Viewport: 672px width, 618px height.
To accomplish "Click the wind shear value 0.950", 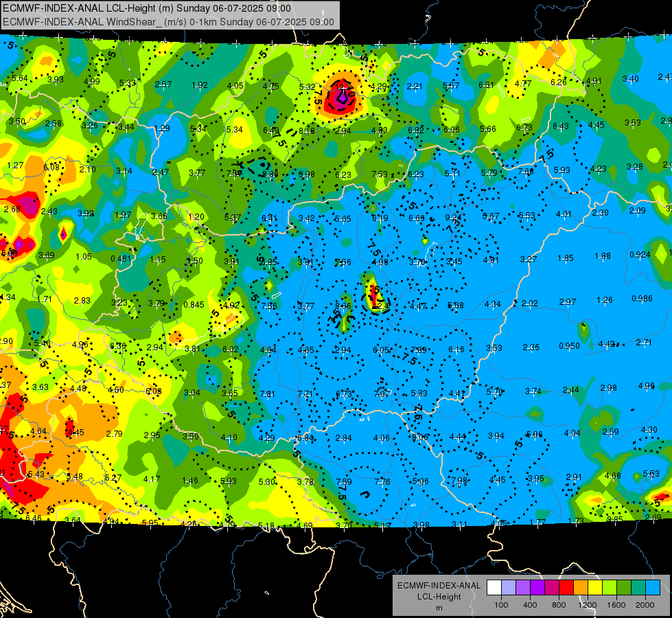I will [569, 345].
